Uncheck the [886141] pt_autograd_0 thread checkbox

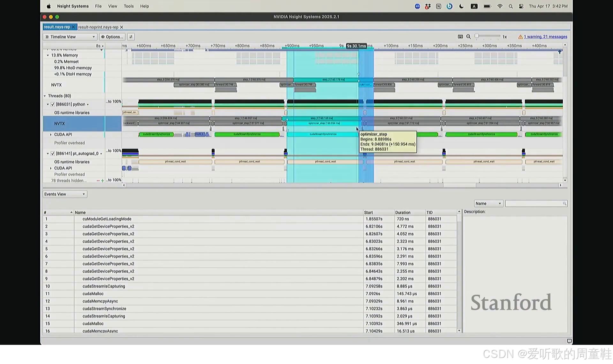point(53,154)
